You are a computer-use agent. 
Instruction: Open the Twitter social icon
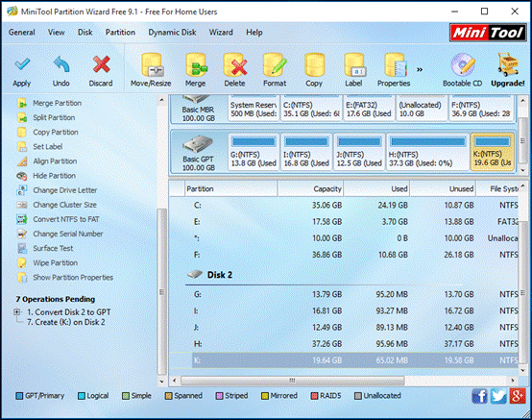coord(498,396)
